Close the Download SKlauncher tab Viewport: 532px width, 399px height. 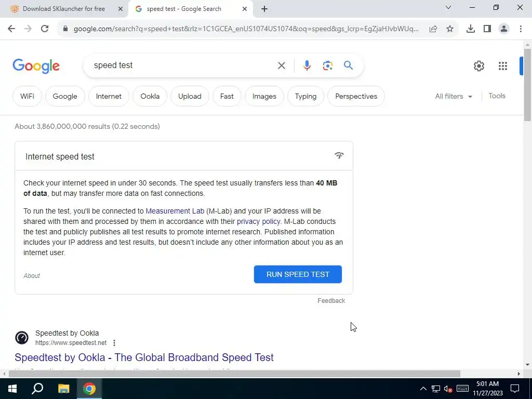[120, 9]
